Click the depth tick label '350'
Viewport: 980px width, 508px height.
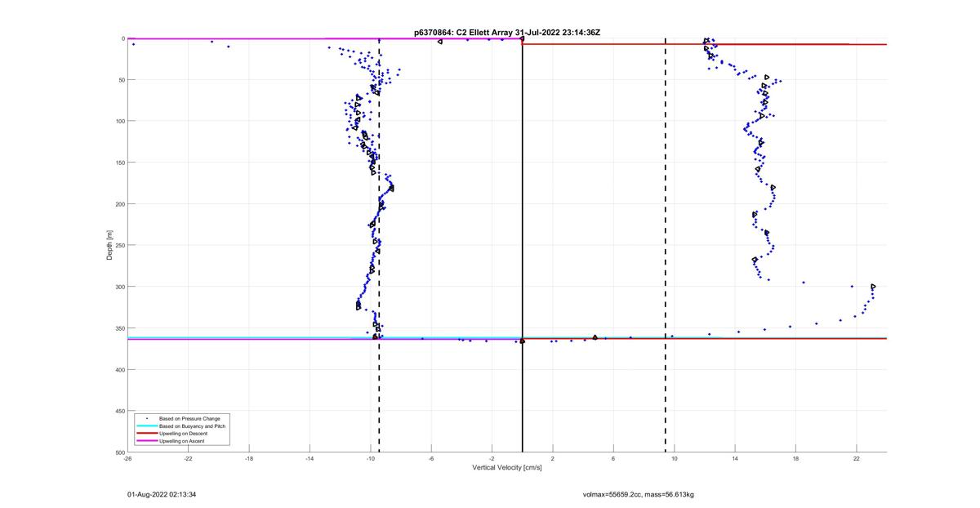[119, 328]
